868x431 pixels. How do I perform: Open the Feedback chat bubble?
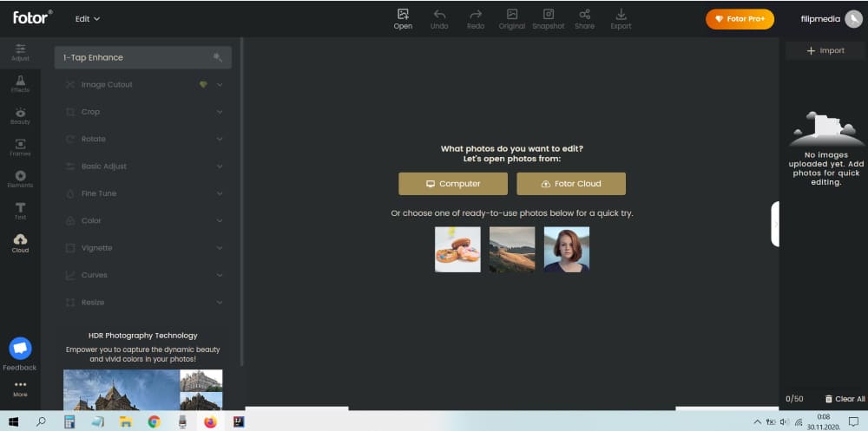[20, 349]
